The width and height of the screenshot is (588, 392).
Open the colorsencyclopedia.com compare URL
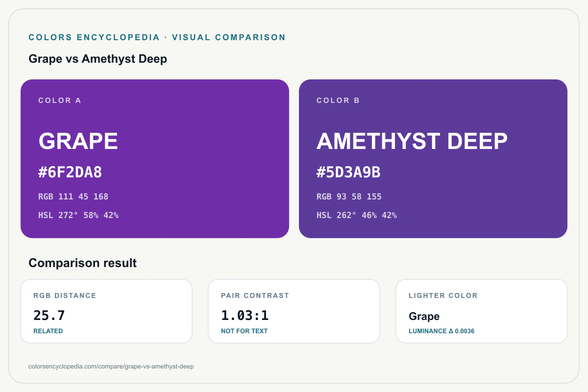tap(112, 367)
